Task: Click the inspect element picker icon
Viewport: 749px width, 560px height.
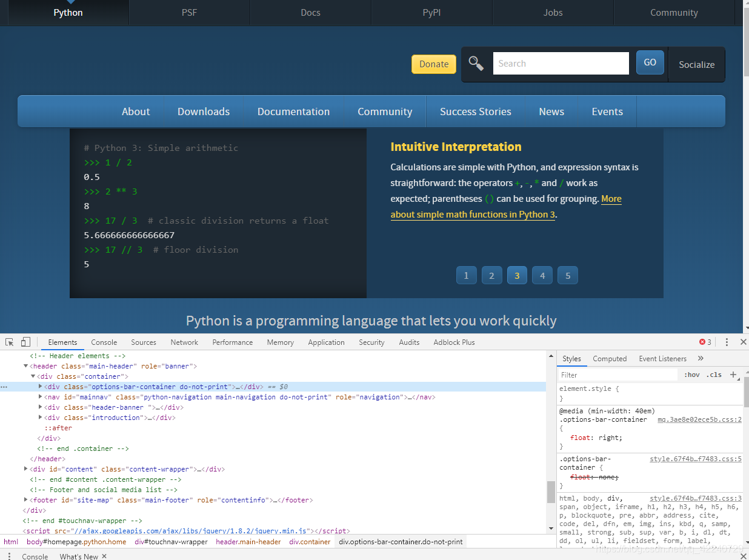Action: click(9, 342)
